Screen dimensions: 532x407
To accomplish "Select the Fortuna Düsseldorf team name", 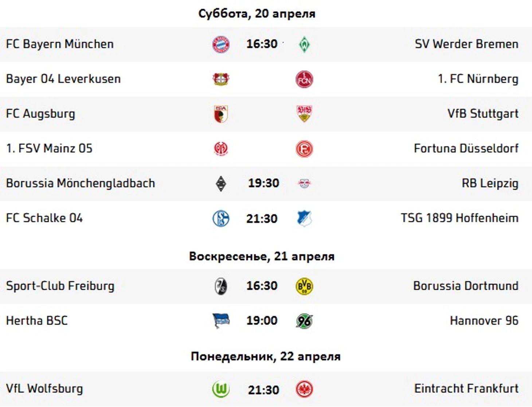I will tap(466, 148).
